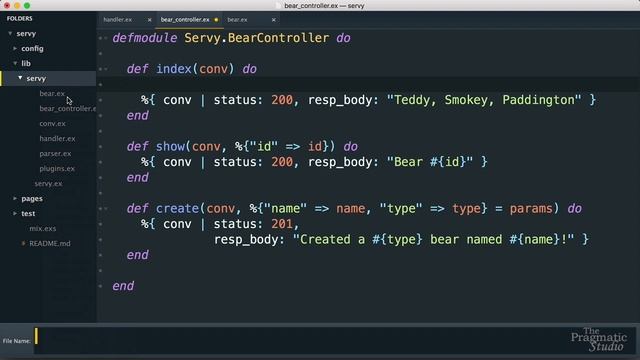Click the green zoom window button
Viewport: 640px width, 360px height.
coord(27,6)
